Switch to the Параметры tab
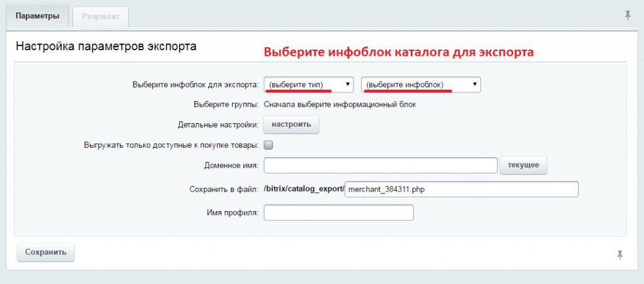Image resolution: width=644 pixels, height=284 pixels. coord(37,16)
